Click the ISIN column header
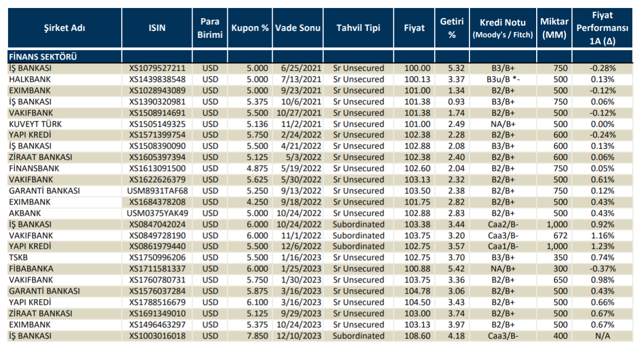The width and height of the screenshot is (644, 357). click(x=157, y=28)
